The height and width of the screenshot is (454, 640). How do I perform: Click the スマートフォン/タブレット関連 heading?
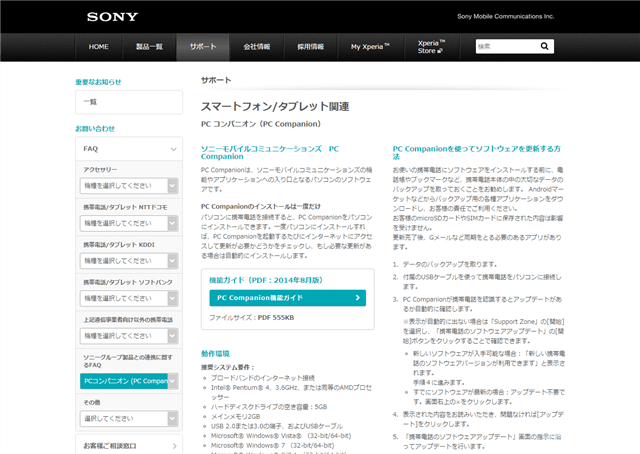275,107
